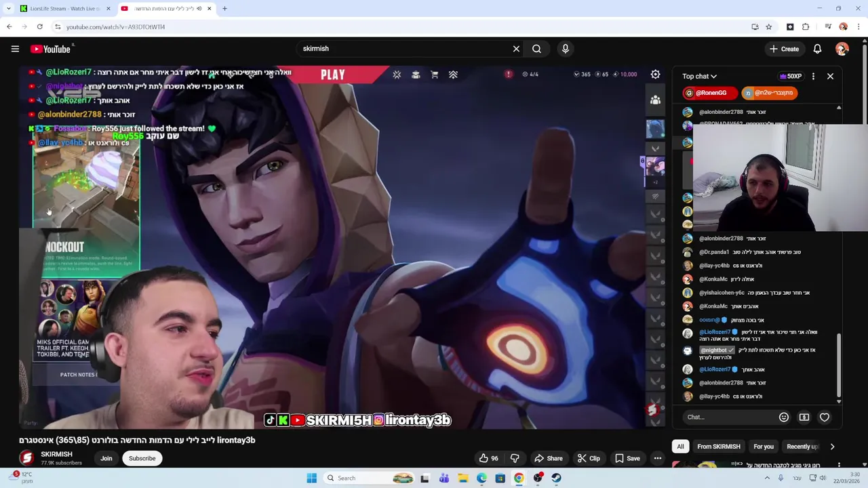The height and width of the screenshot is (488, 868).
Task: Open Chrome from the taskbar
Action: point(519,478)
